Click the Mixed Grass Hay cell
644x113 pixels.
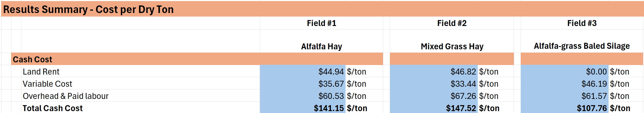point(452,46)
